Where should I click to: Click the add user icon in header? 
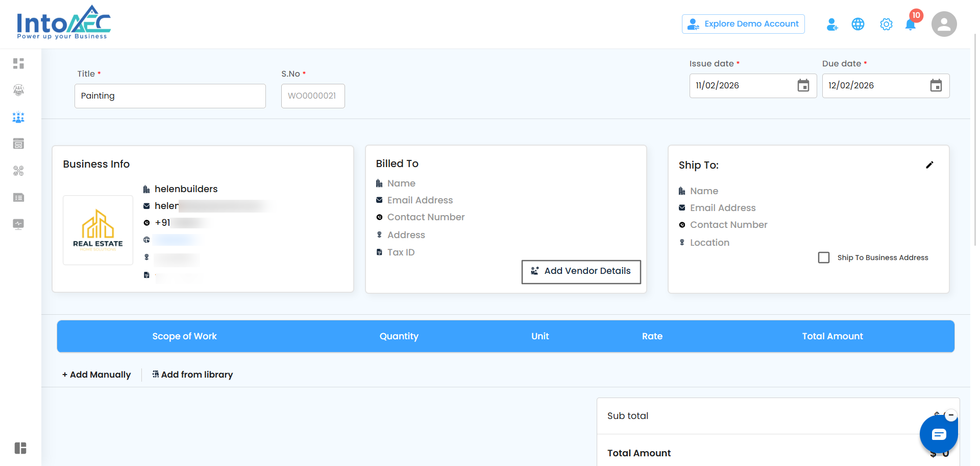point(832,24)
